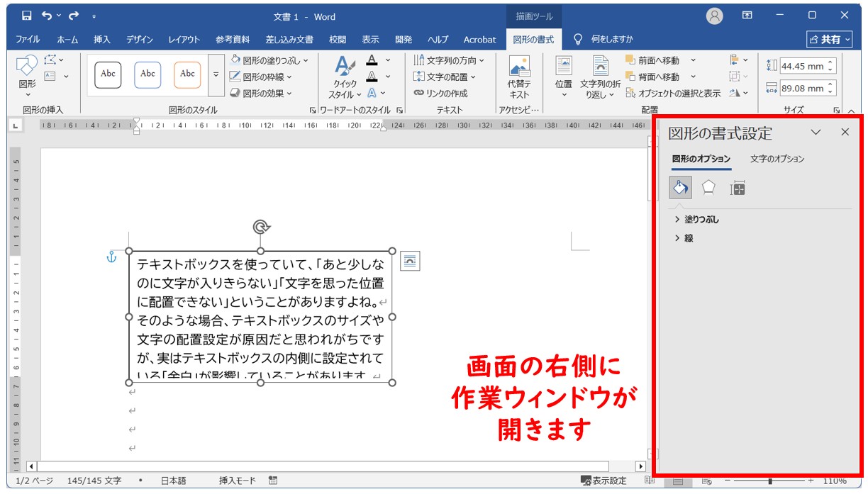The image size is (868, 494).
Task: Save the document with the floppy icon
Action: pyautogui.click(x=26, y=16)
